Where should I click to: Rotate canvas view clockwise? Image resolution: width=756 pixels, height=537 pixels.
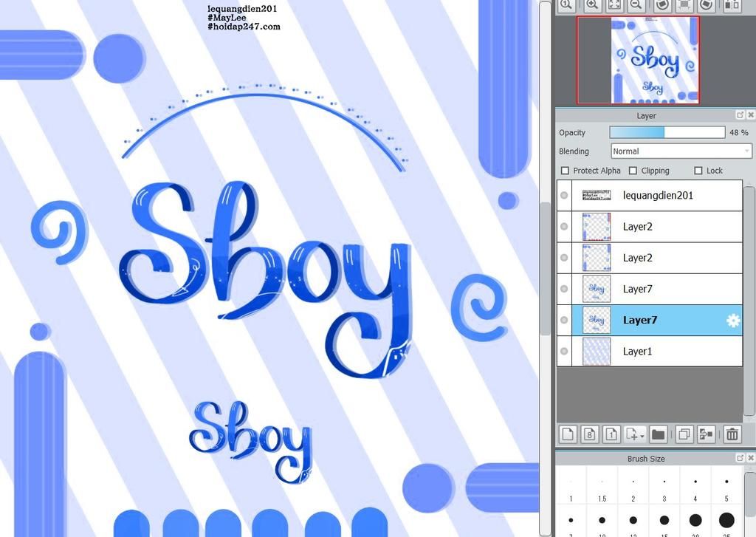tap(707, 5)
